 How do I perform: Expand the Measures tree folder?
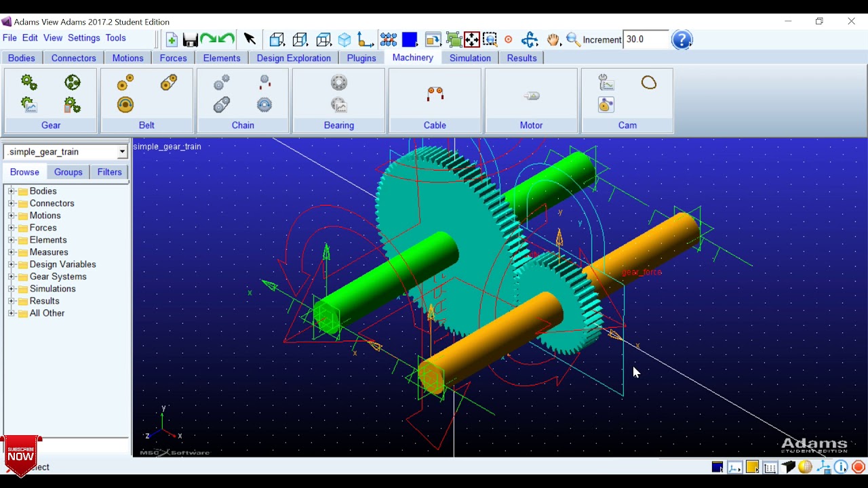click(11, 252)
